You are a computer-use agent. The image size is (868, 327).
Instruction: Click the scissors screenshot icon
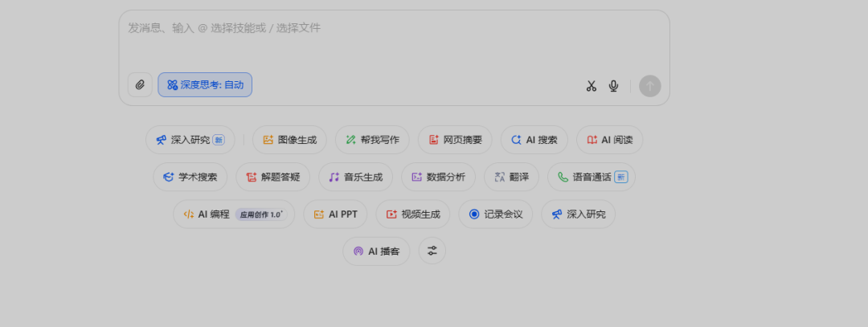click(592, 86)
